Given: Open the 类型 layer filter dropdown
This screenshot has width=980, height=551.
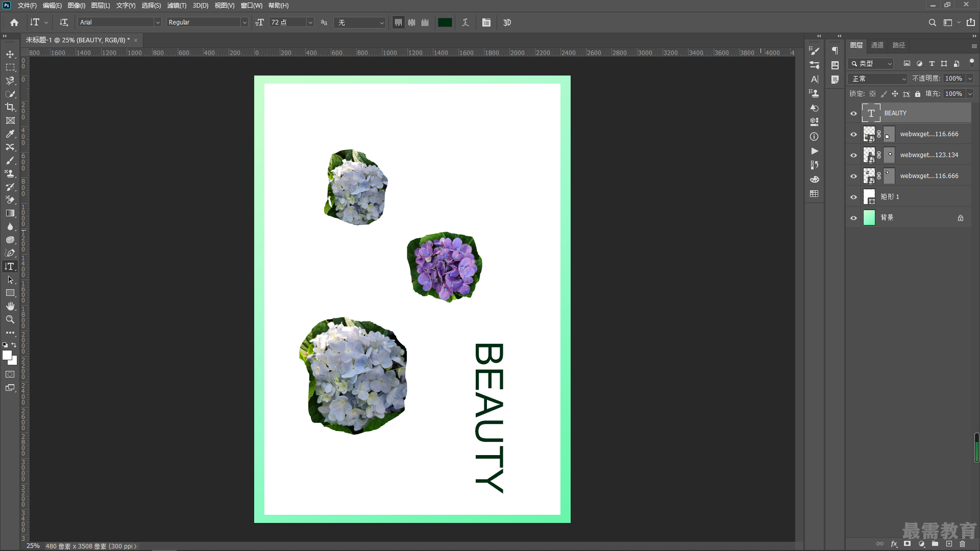Looking at the screenshot, I should point(871,64).
